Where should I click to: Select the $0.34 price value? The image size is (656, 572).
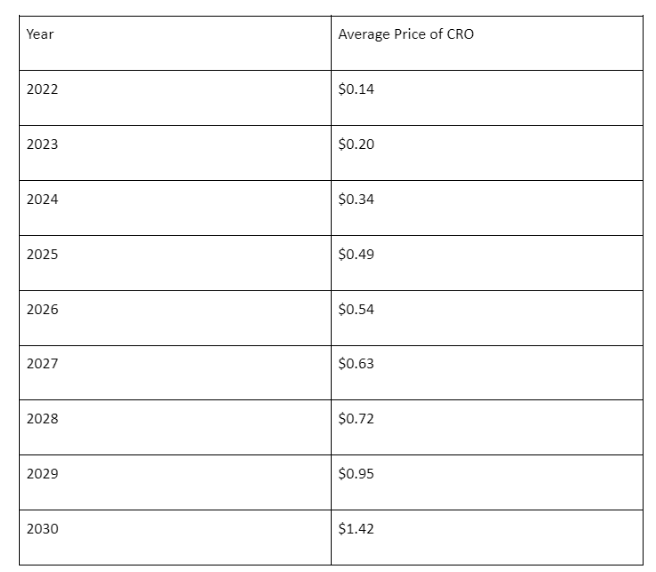tap(356, 199)
